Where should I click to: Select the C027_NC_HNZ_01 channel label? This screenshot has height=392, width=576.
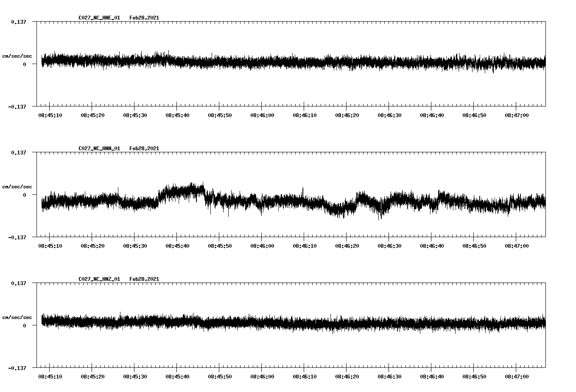[98, 279]
